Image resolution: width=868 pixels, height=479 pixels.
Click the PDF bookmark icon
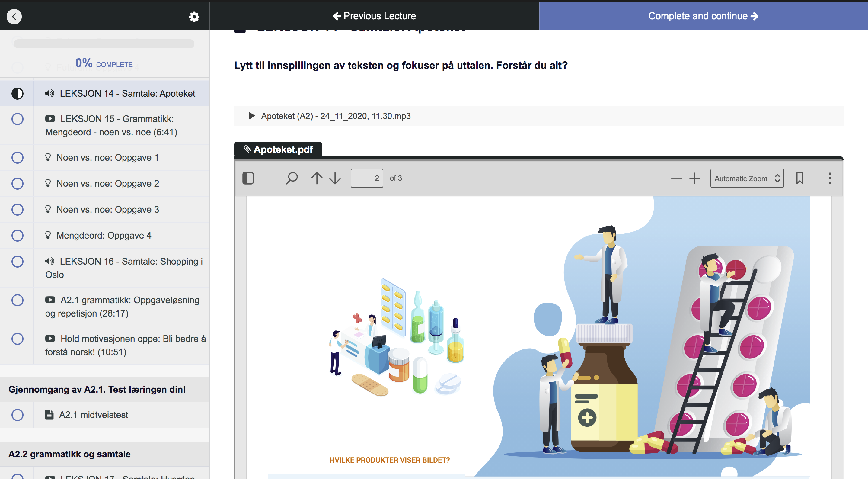(x=799, y=178)
